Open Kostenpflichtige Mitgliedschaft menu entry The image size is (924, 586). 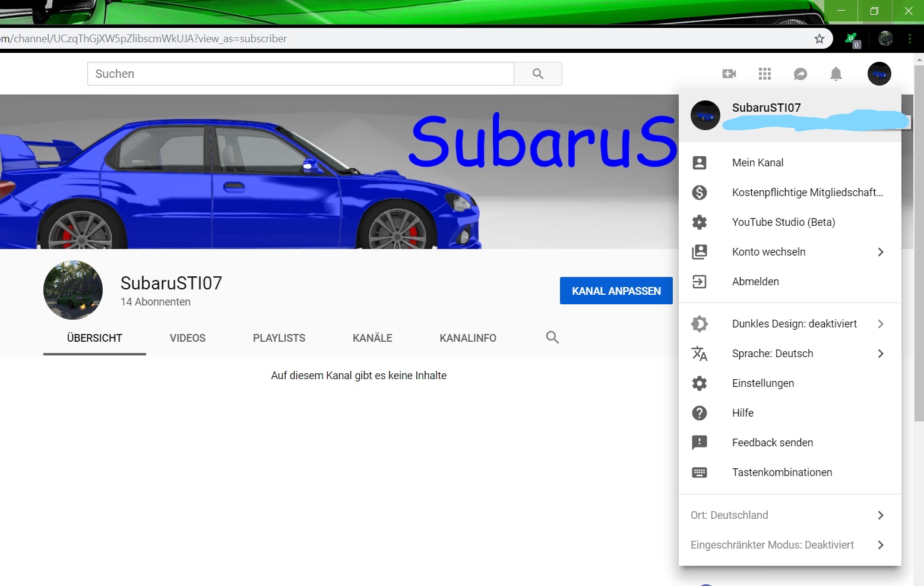point(790,193)
